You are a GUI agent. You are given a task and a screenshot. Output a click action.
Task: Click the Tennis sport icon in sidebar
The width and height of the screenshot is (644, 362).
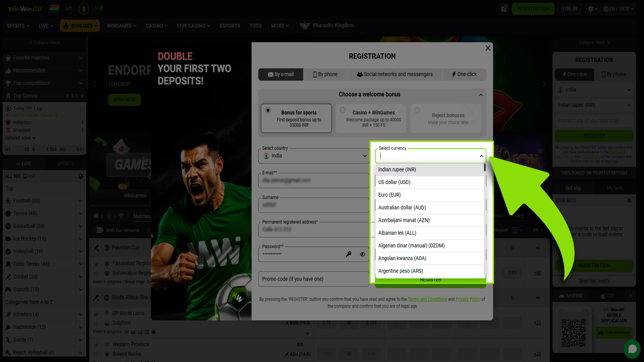8,214
